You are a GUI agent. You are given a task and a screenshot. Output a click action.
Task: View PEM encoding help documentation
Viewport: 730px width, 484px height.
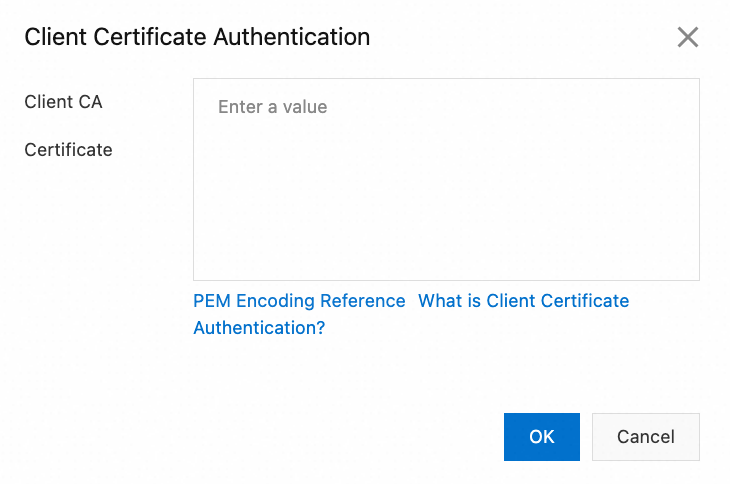click(x=299, y=301)
